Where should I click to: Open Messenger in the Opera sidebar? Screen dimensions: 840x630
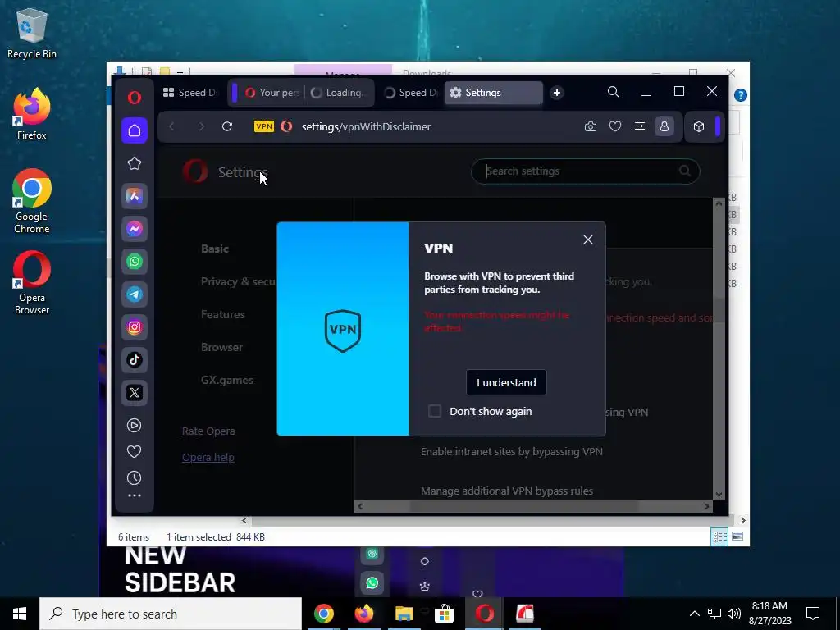tap(135, 229)
